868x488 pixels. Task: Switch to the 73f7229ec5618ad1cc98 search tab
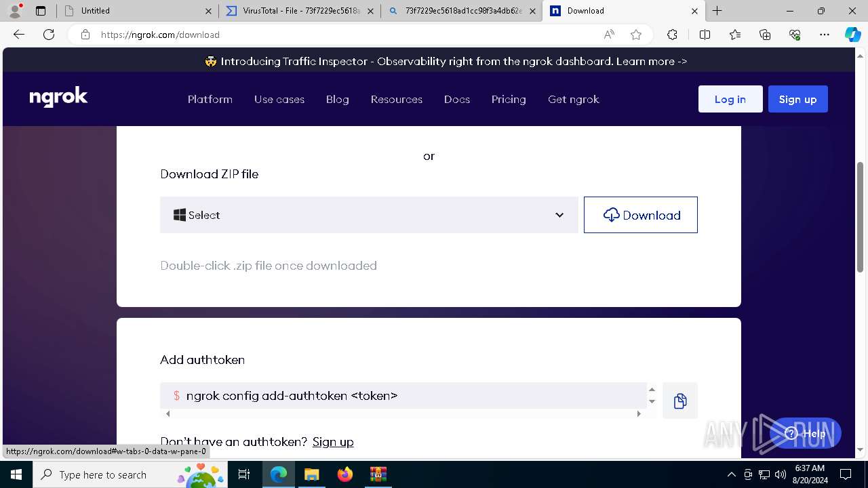pos(461,11)
